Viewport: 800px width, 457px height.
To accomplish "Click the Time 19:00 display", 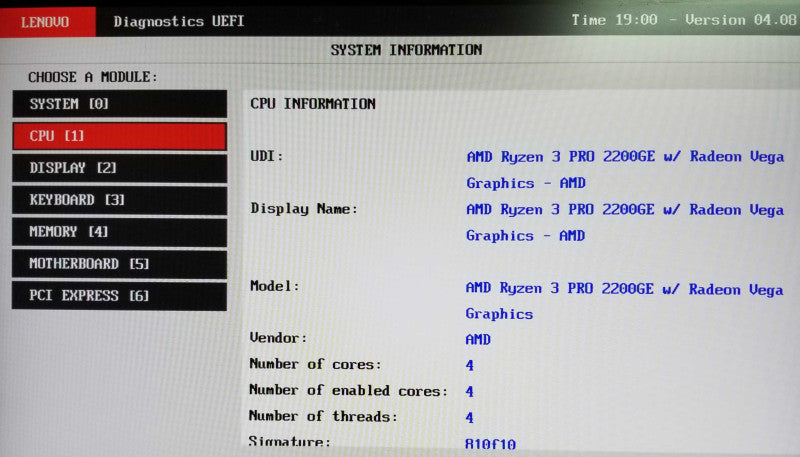I will pyautogui.click(x=614, y=20).
